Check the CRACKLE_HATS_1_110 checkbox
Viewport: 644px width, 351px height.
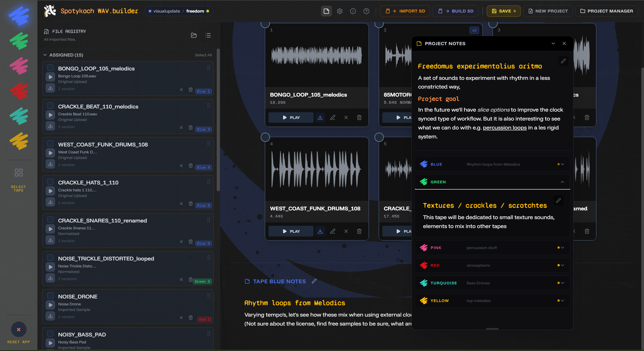(x=50, y=181)
